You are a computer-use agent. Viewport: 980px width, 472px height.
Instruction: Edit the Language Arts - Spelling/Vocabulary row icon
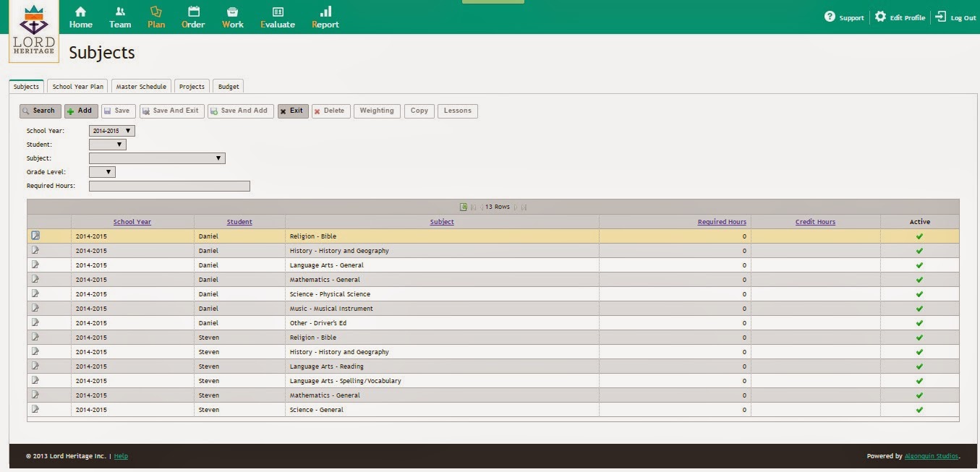coord(35,380)
